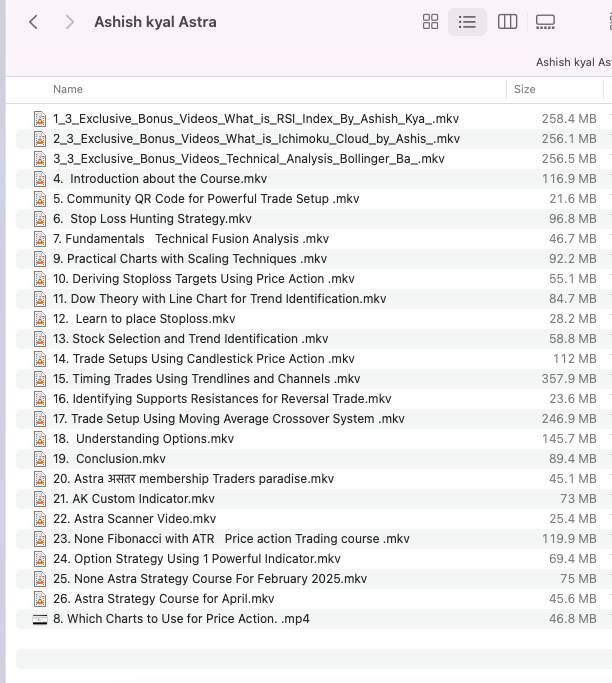
Task: Select 15. Timing Trades Using Trendlines file
Action: (314, 379)
